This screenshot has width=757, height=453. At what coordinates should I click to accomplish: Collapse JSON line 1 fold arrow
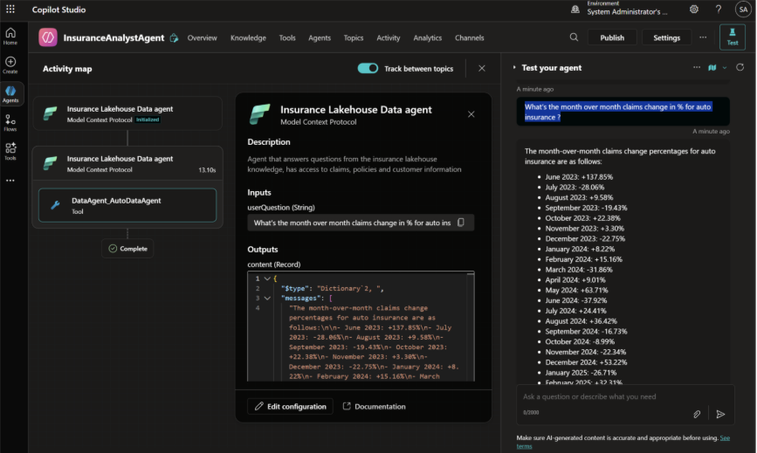pos(267,279)
